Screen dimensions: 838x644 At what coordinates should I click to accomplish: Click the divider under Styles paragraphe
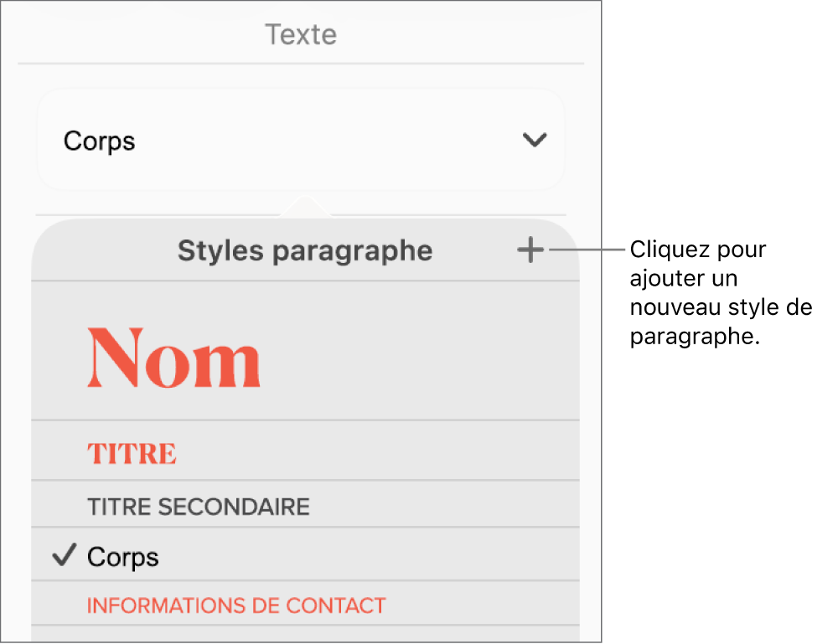(305, 276)
